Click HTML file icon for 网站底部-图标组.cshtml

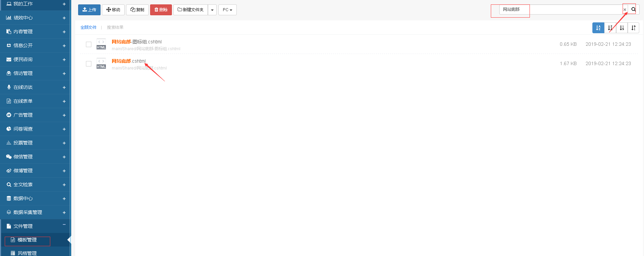point(101,44)
